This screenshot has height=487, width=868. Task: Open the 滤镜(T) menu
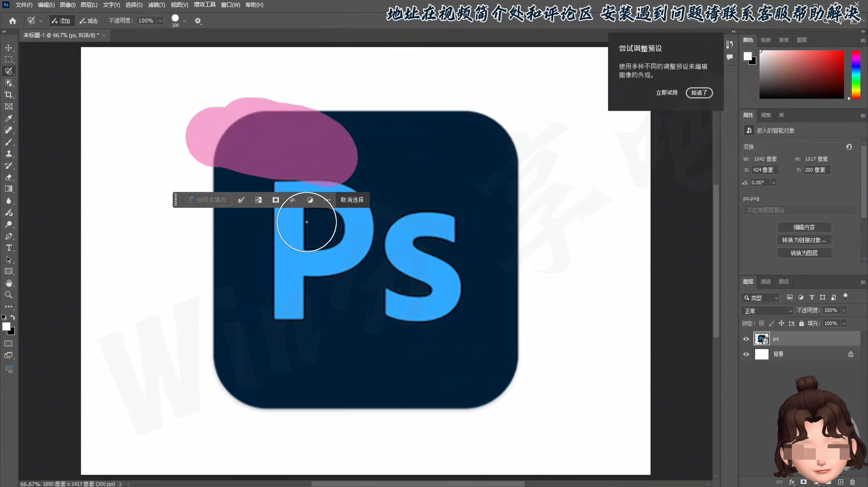(x=157, y=5)
